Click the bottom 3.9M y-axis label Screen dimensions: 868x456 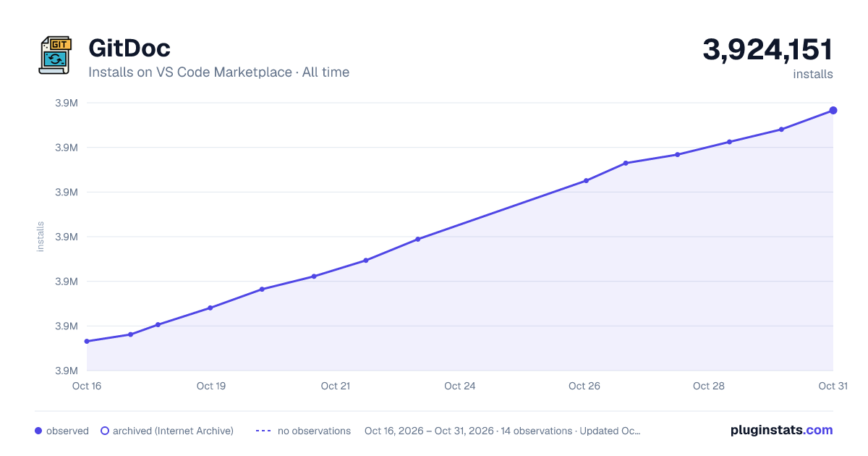[67, 371]
